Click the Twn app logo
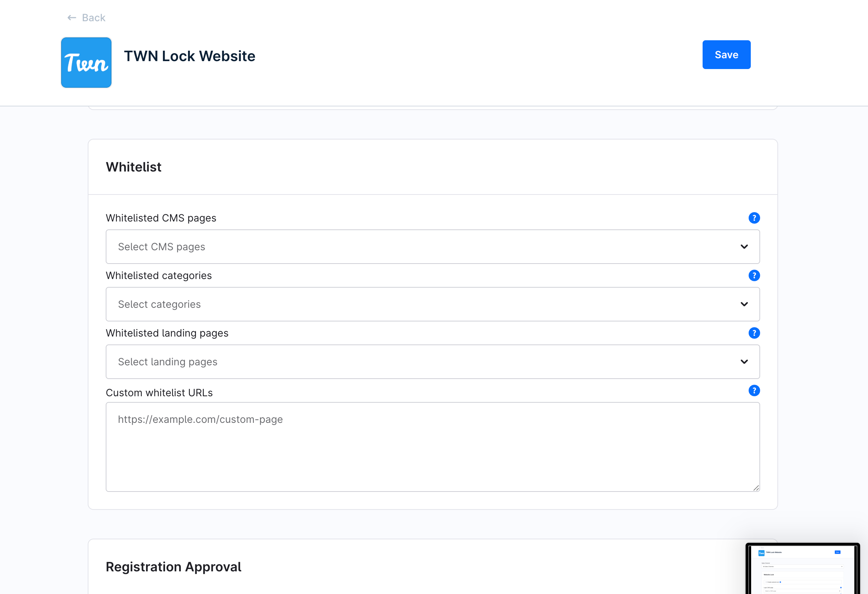This screenshot has height=594, width=868. (x=86, y=63)
